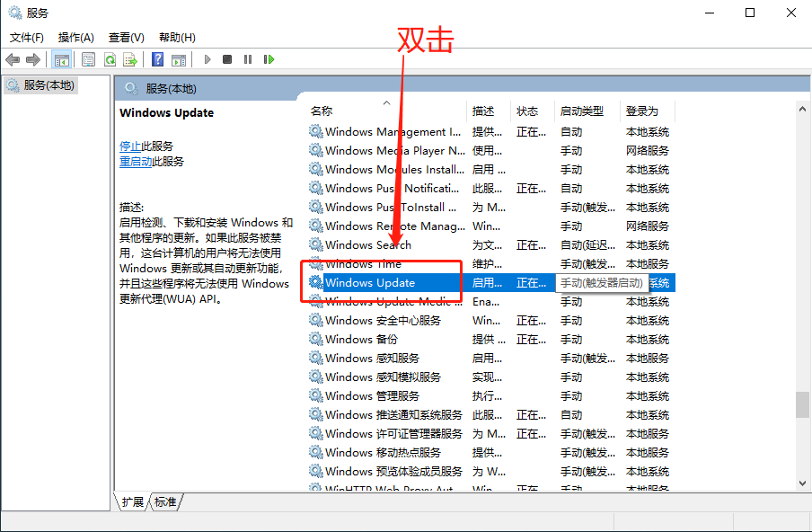Click the scrollbar down arrow
This screenshot has height=532, width=812.
[802, 483]
